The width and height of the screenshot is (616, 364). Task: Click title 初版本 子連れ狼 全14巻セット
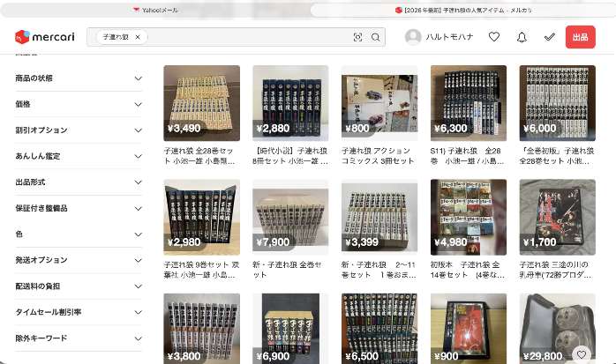[x=468, y=270]
